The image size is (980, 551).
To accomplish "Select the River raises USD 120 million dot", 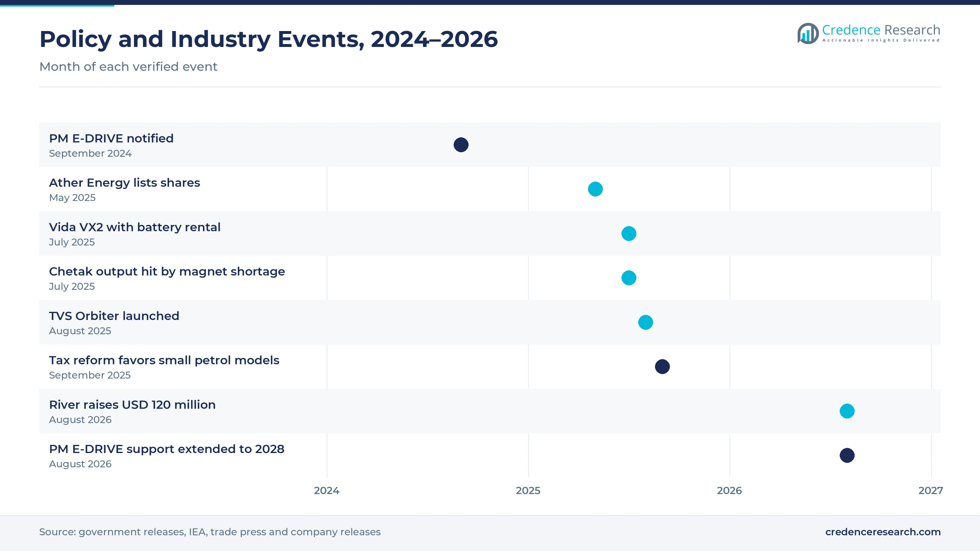I will click(847, 411).
